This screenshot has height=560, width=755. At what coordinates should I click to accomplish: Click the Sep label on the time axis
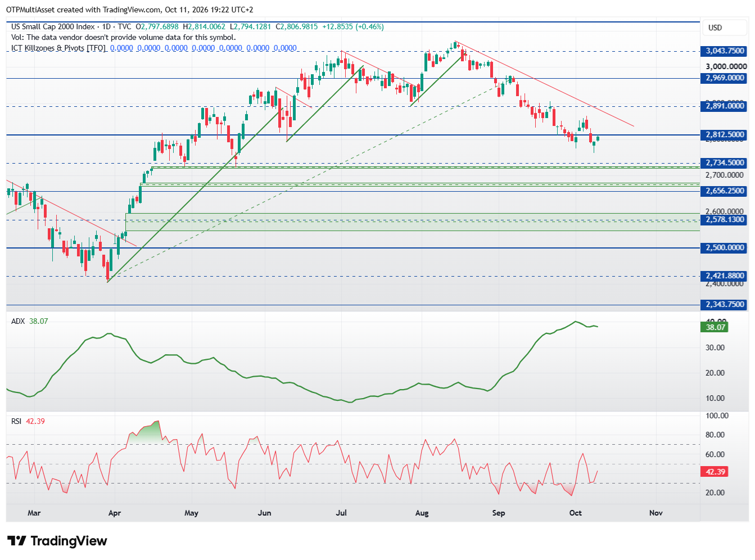(x=499, y=513)
